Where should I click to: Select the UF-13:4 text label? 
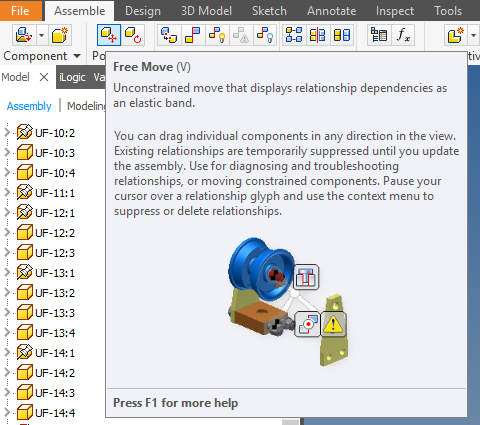click(x=55, y=333)
